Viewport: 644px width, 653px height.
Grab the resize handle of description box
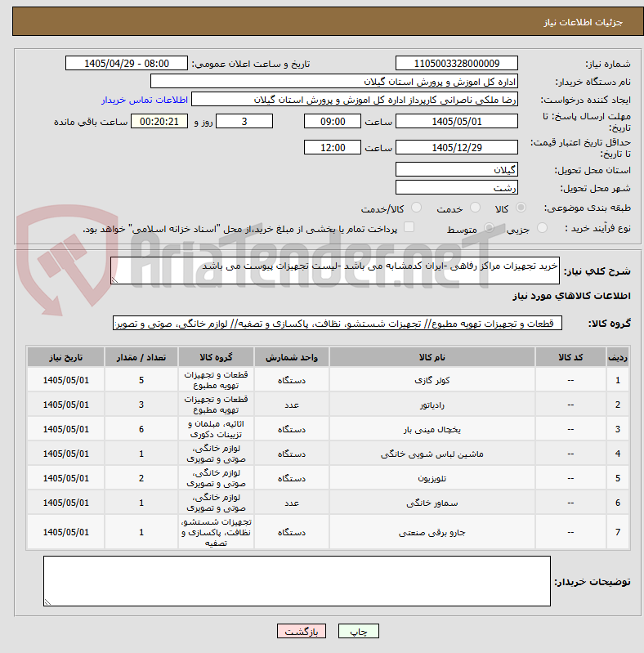[x=114, y=280]
